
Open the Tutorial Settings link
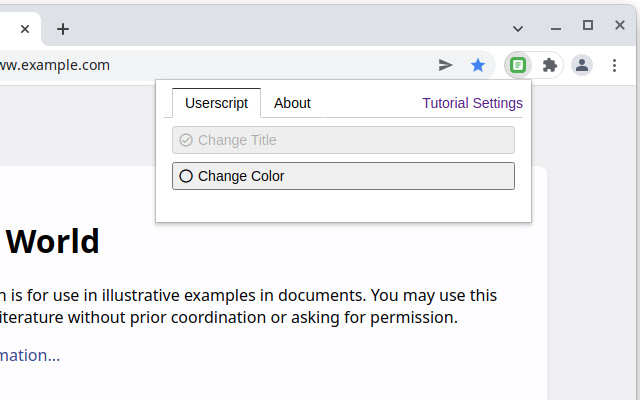pos(472,103)
